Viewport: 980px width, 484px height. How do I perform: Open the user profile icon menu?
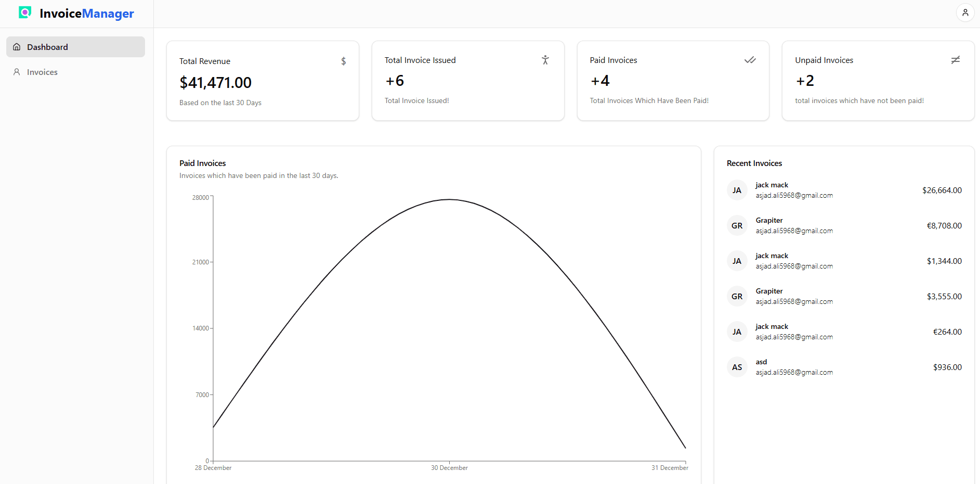pos(965,12)
